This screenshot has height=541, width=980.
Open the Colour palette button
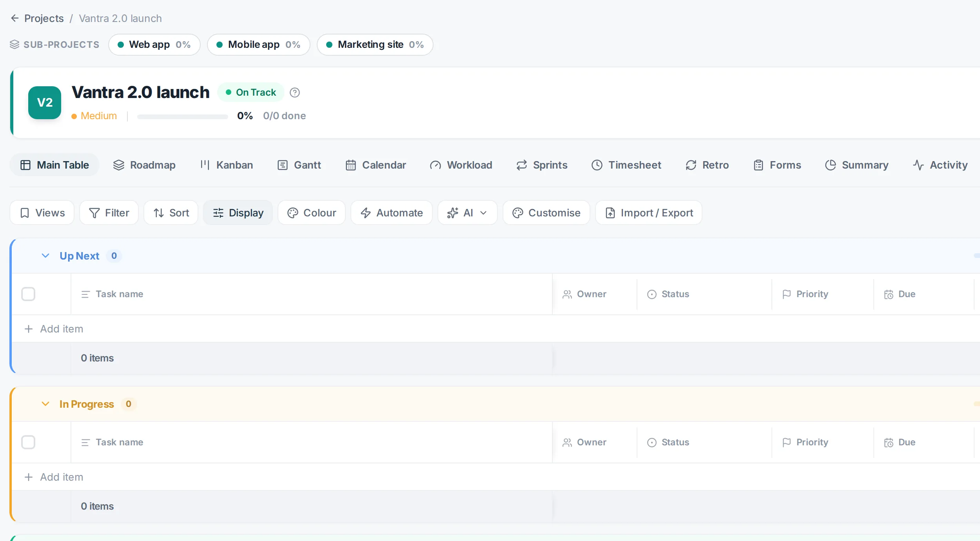click(312, 212)
